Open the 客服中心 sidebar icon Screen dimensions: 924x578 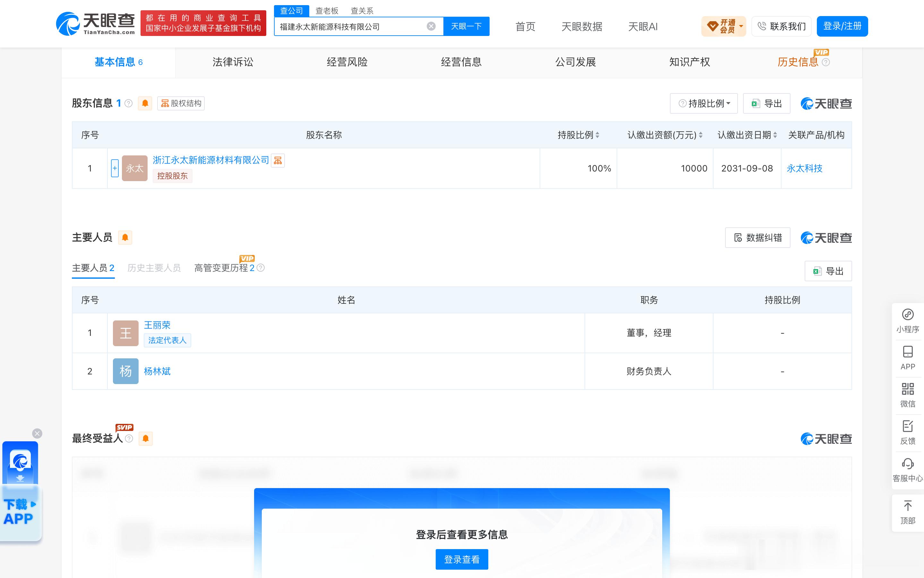(x=908, y=470)
